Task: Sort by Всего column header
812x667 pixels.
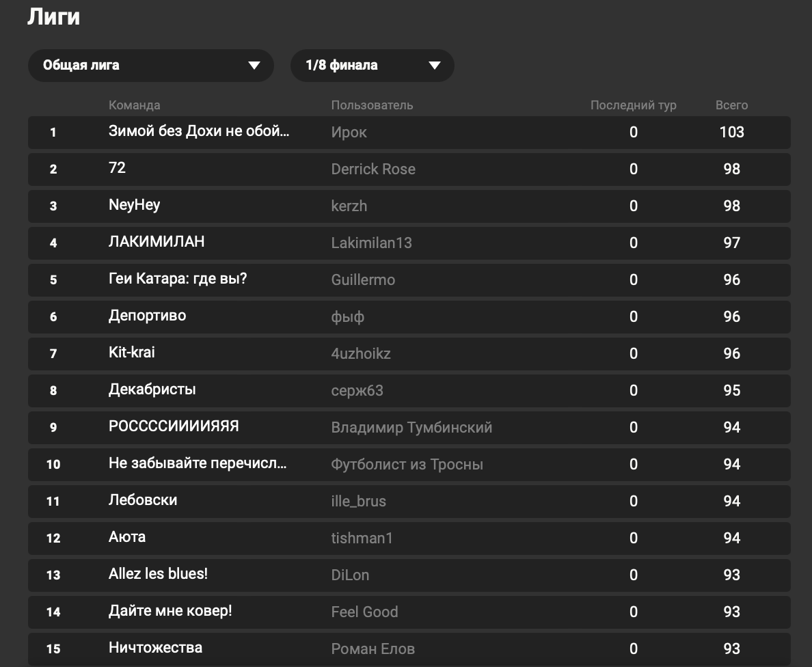Action: pos(732,105)
